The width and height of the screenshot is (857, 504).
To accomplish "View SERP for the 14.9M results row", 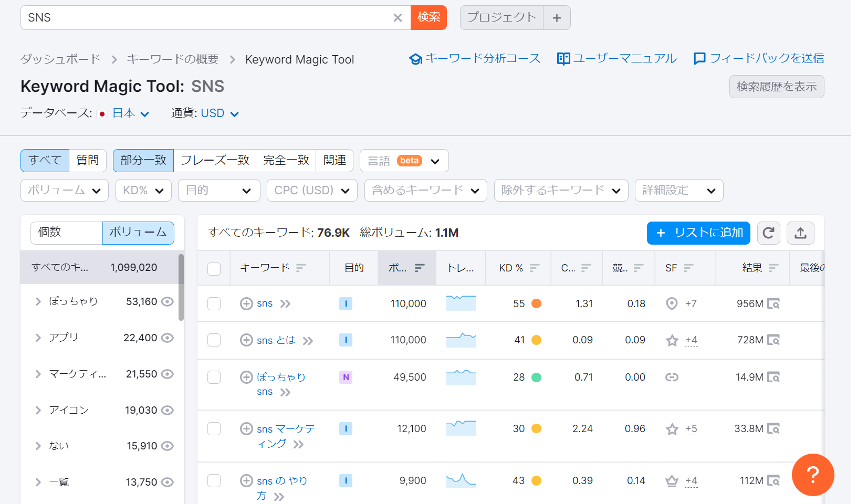I will pos(773,377).
